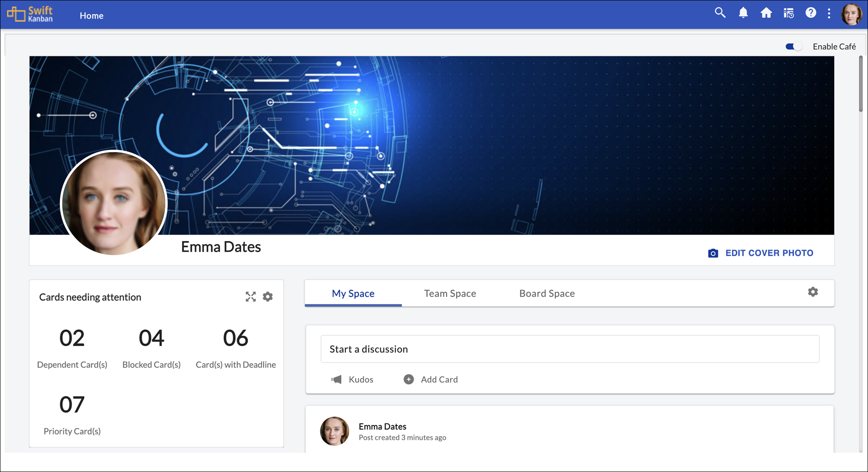Go to home using house icon
Screen dimensions: 868x472
coord(766,13)
